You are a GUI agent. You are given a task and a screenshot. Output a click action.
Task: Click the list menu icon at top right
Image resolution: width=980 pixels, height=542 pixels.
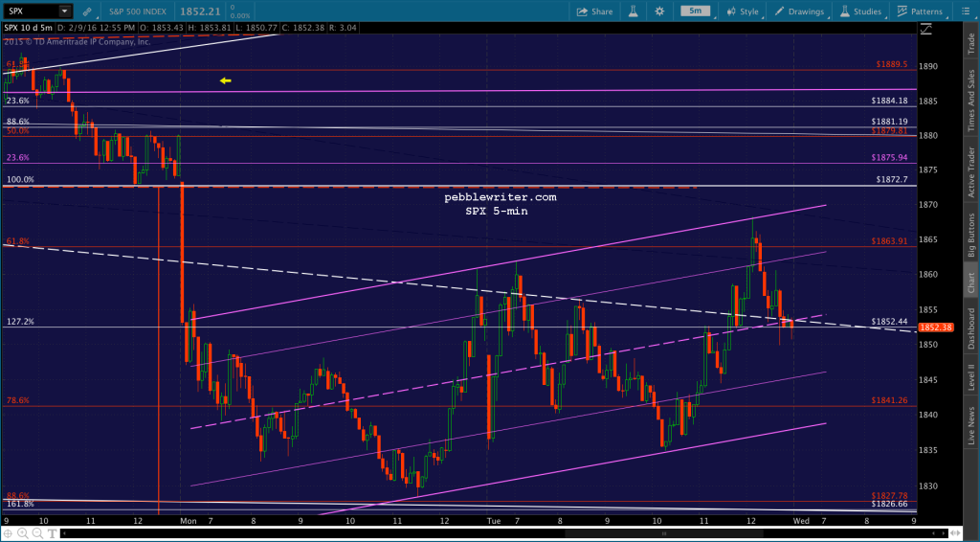click(969, 11)
